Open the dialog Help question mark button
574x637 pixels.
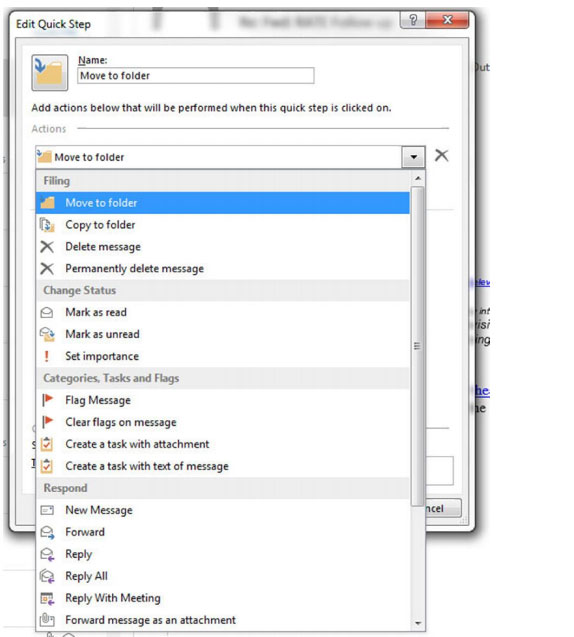click(413, 20)
